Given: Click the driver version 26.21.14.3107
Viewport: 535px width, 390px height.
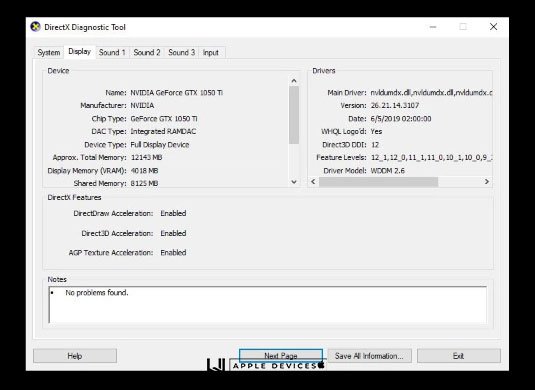Looking at the screenshot, I should click(395, 105).
